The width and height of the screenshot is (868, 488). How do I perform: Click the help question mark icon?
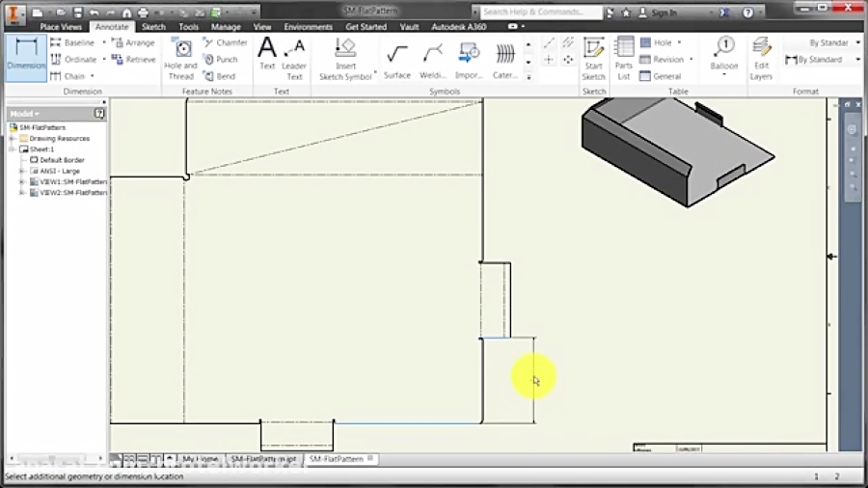[x=747, y=13]
